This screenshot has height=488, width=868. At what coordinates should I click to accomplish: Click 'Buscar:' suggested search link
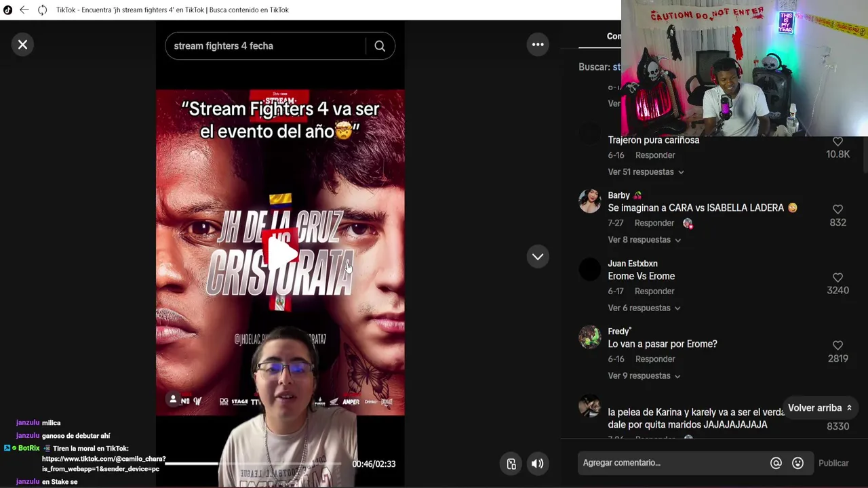[x=616, y=67]
